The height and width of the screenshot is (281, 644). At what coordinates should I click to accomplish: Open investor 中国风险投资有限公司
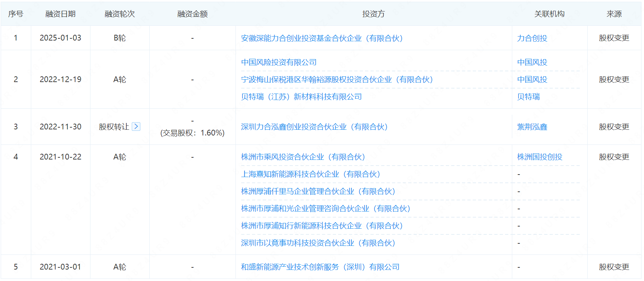click(279, 62)
